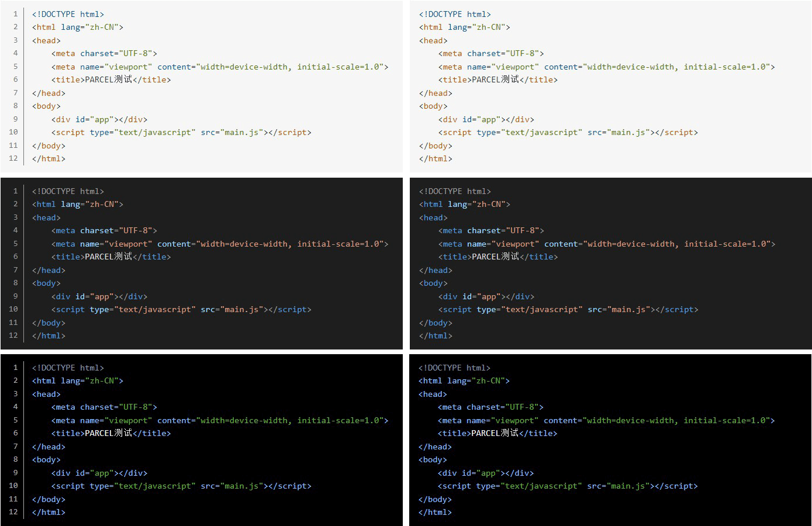Click line number 12 in light numbered code block
The width and height of the screenshot is (812, 526).
[x=13, y=158]
